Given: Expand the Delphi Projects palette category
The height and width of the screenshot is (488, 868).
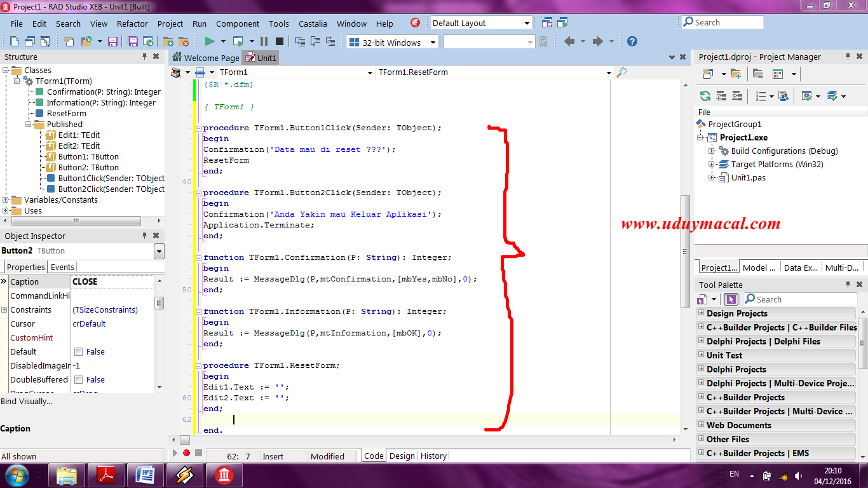Looking at the screenshot, I should click(702, 369).
